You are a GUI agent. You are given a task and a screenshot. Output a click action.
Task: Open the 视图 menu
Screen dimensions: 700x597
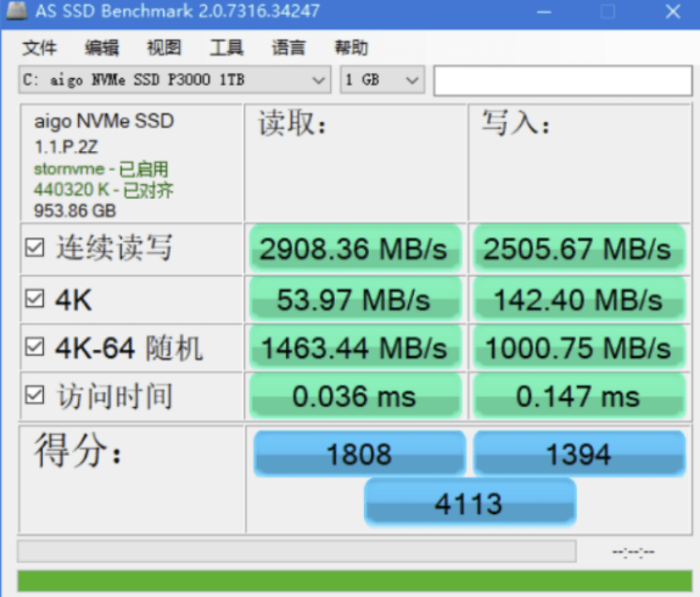163,47
